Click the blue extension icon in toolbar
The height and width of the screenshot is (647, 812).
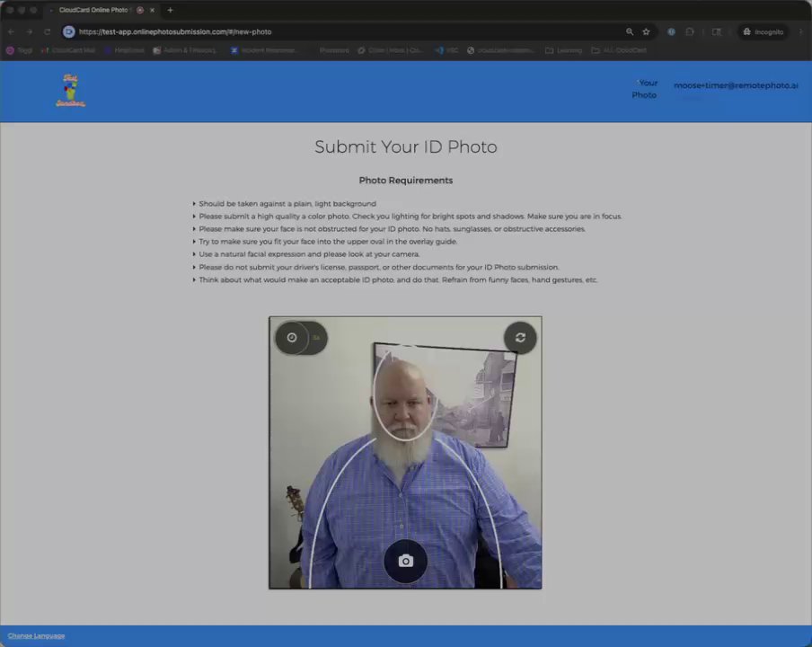tap(671, 31)
